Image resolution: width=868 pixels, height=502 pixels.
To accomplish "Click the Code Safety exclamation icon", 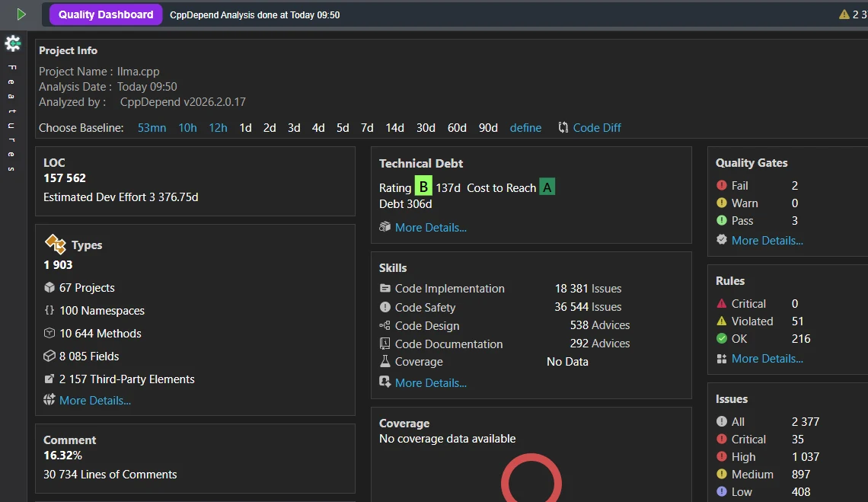I will (385, 307).
